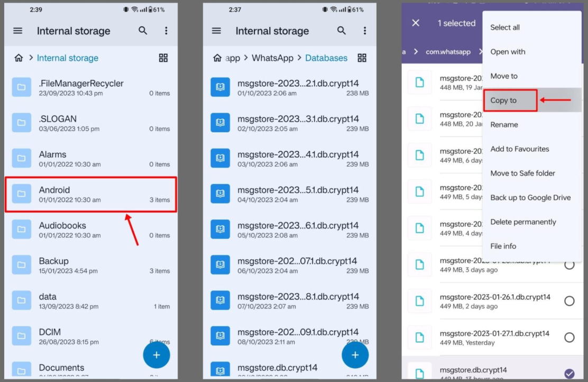Deselect checked msgstore.db.crypt14 in right screen

tap(569, 374)
